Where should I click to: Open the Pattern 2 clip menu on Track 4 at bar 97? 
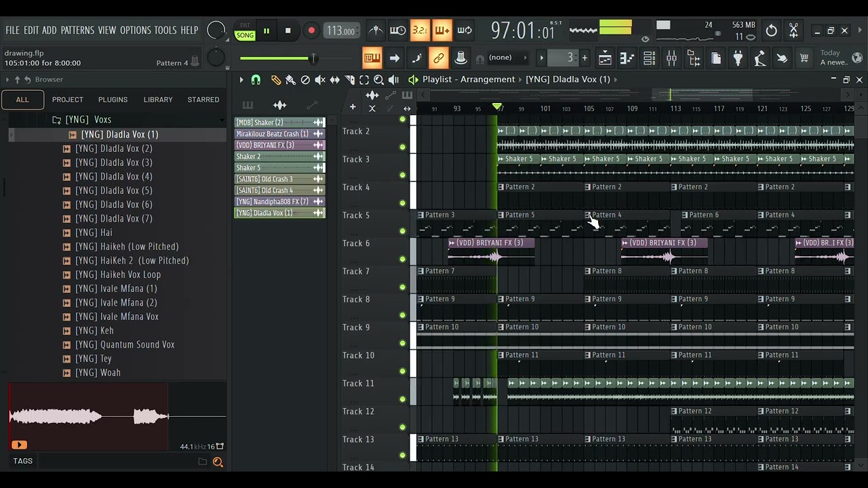coord(501,187)
